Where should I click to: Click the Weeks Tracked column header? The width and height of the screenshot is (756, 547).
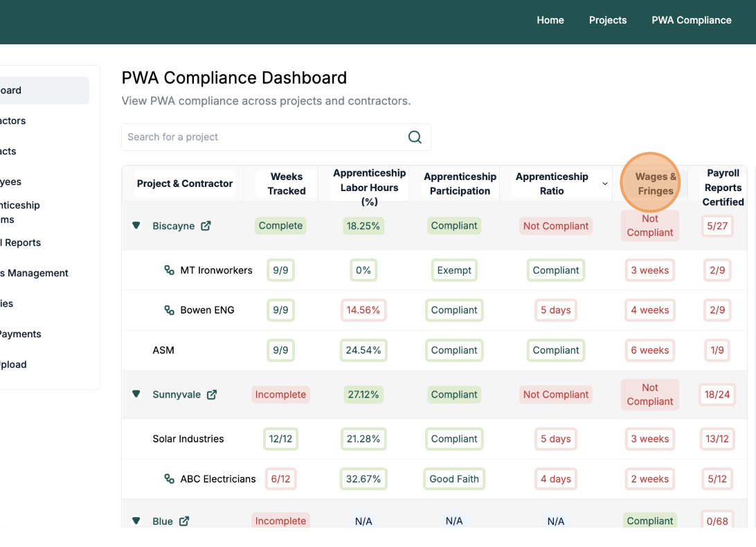[x=287, y=183]
